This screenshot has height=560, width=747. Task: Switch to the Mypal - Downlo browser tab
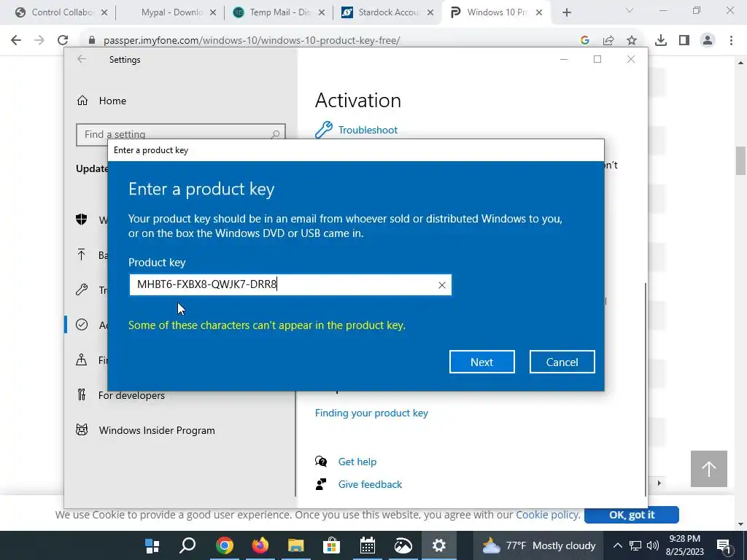171,12
